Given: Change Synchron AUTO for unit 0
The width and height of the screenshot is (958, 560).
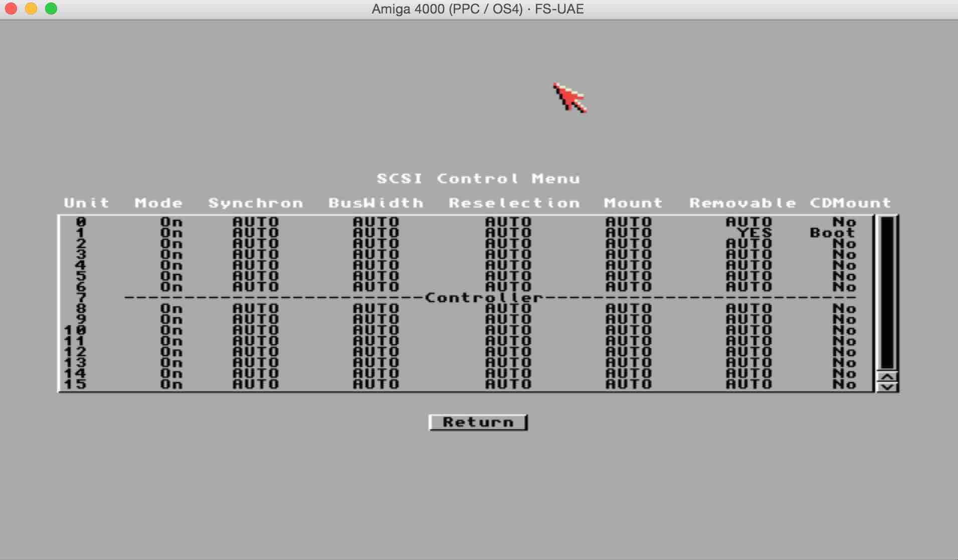Looking at the screenshot, I should 256,222.
